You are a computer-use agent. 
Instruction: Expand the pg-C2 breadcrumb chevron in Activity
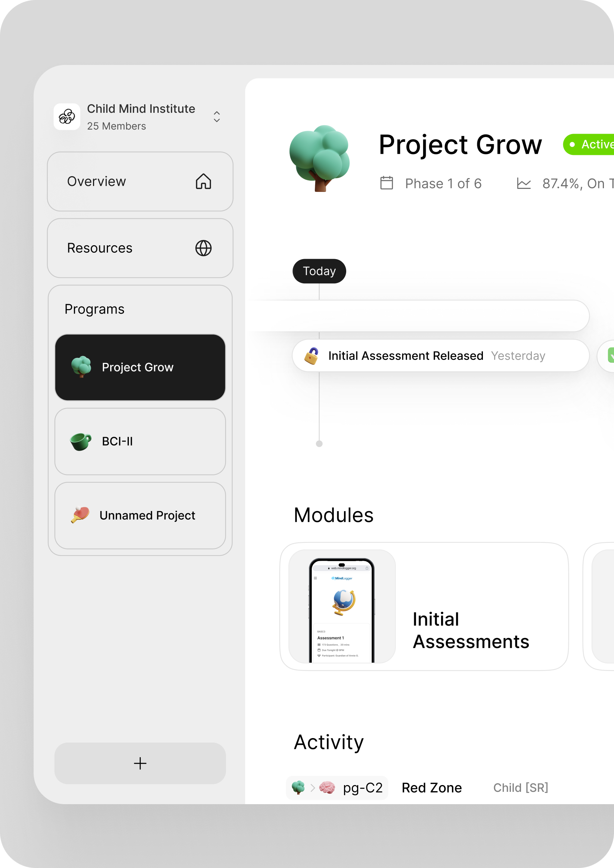[313, 788]
